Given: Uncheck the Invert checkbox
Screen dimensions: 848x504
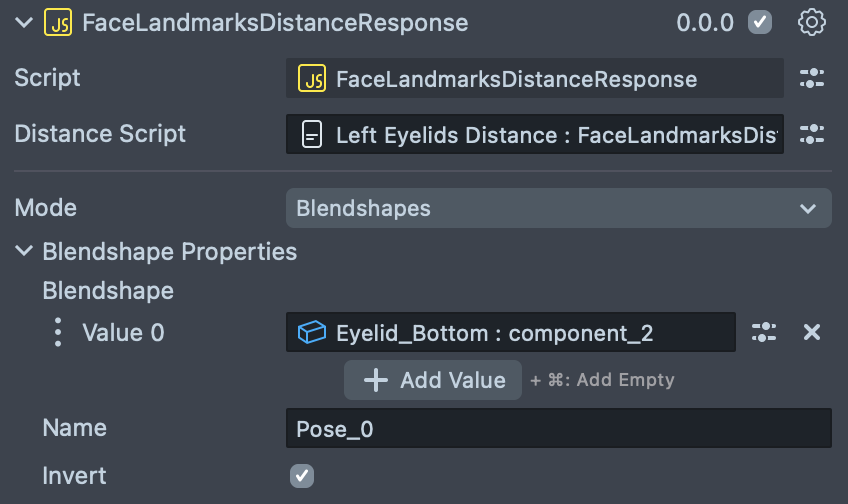Looking at the screenshot, I should coord(302,476).
